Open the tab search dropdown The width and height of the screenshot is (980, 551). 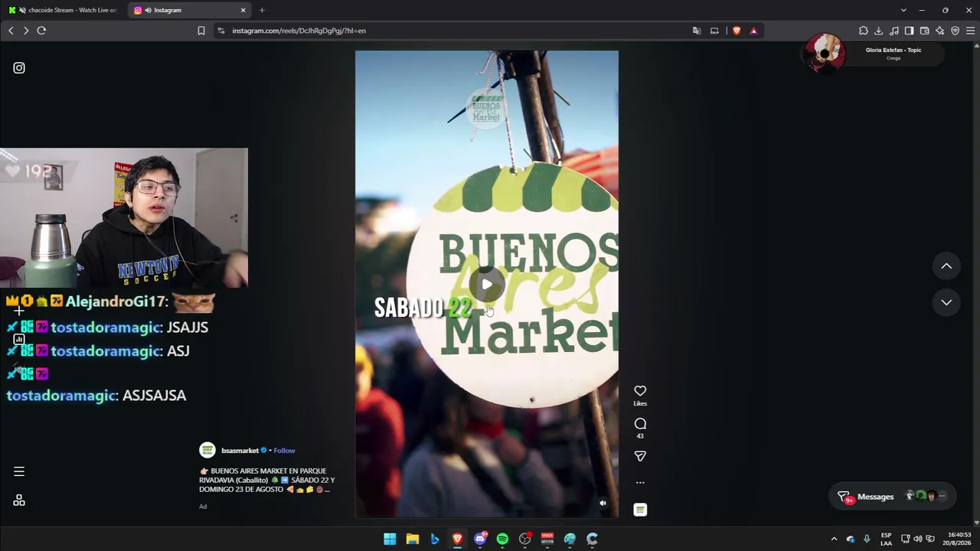pos(903,10)
